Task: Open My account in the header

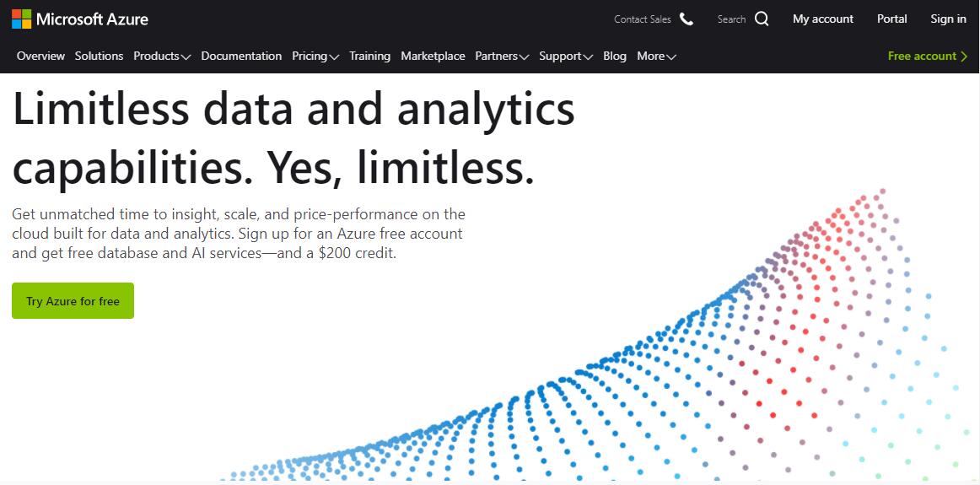Action: 822,19
